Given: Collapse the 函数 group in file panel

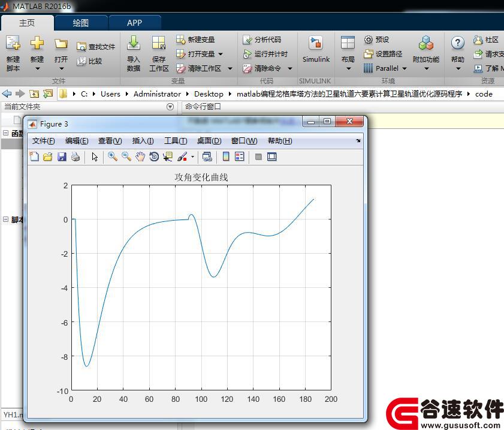Looking at the screenshot, I should 5,133.
